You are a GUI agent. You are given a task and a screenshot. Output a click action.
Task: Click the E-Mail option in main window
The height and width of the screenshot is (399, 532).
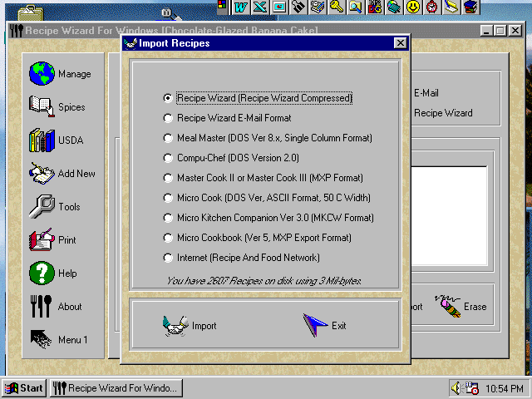click(426, 93)
